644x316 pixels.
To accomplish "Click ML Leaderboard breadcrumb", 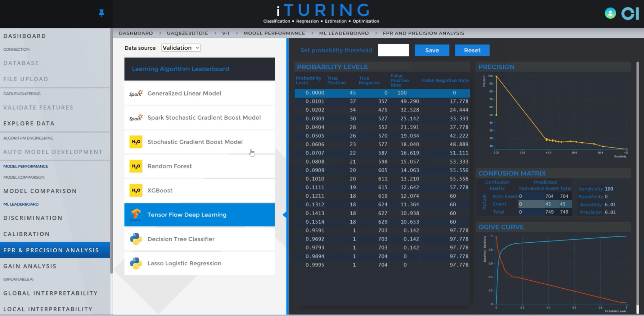I will point(344,33).
